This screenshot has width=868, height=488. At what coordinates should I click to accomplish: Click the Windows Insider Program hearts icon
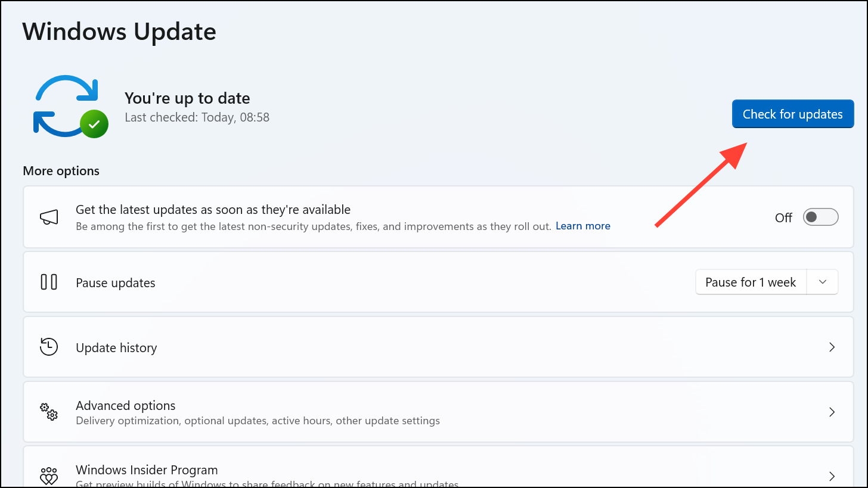point(49,476)
